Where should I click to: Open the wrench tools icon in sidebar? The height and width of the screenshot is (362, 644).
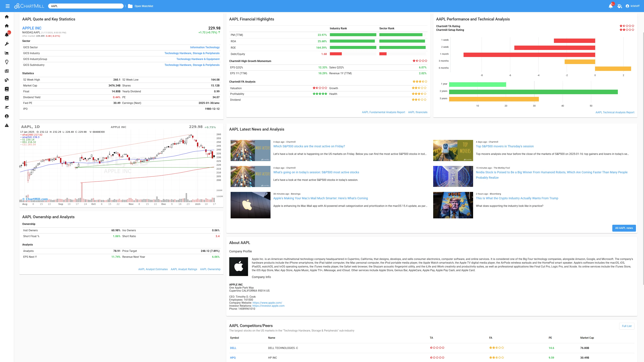point(7,44)
